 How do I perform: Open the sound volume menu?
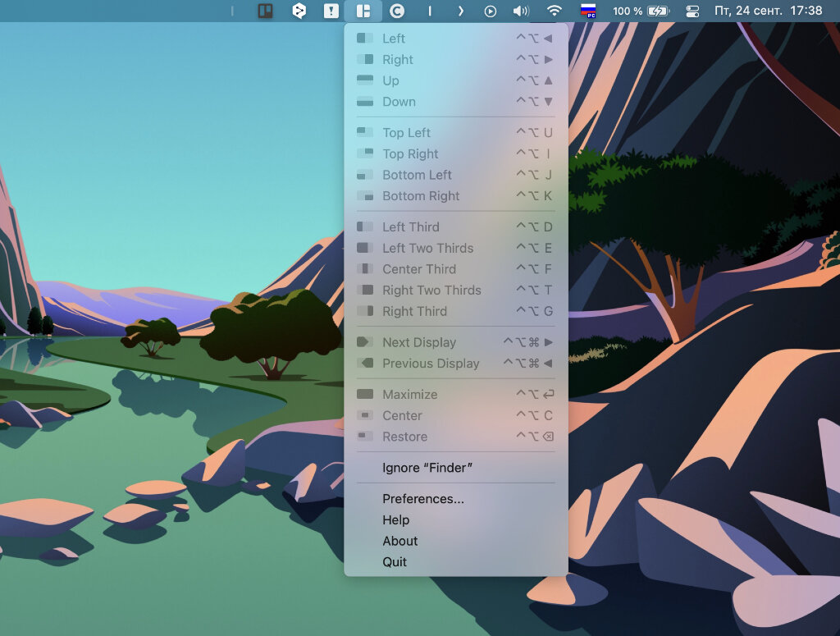pyautogui.click(x=521, y=11)
